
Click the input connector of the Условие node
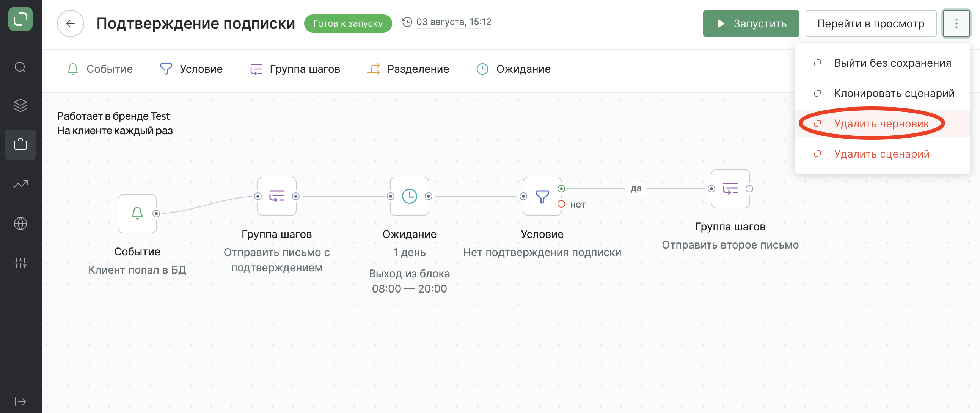(x=523, y=196)
